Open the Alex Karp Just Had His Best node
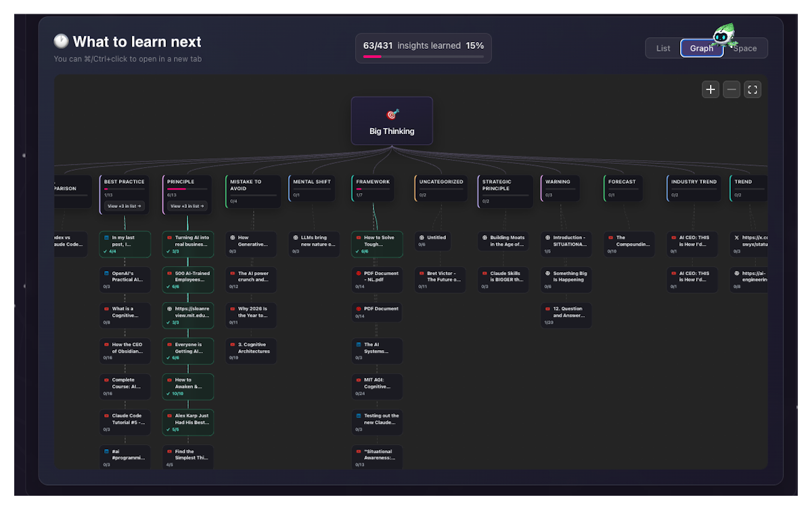 [x=188, y=422]
